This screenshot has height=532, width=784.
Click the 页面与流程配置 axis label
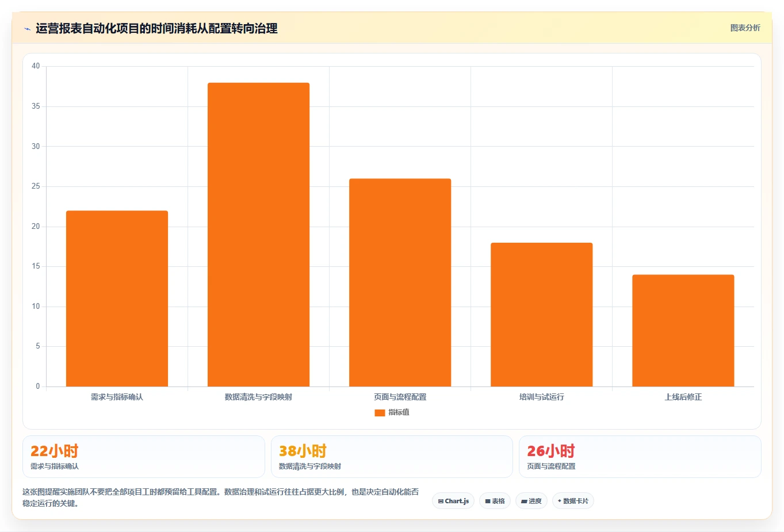[400, 397]
